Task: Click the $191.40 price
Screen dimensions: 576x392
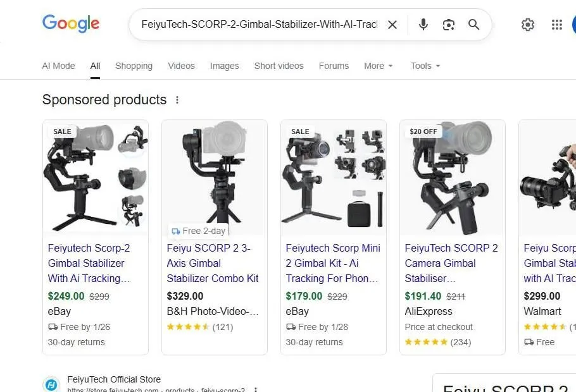Action: tap(423, 296)
